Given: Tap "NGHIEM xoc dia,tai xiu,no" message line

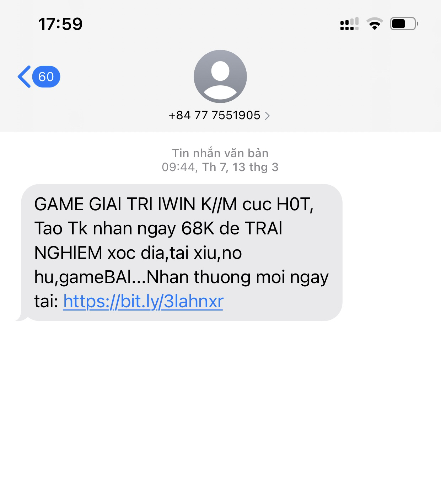Looking at the screenshot, I should click(138, 253).
